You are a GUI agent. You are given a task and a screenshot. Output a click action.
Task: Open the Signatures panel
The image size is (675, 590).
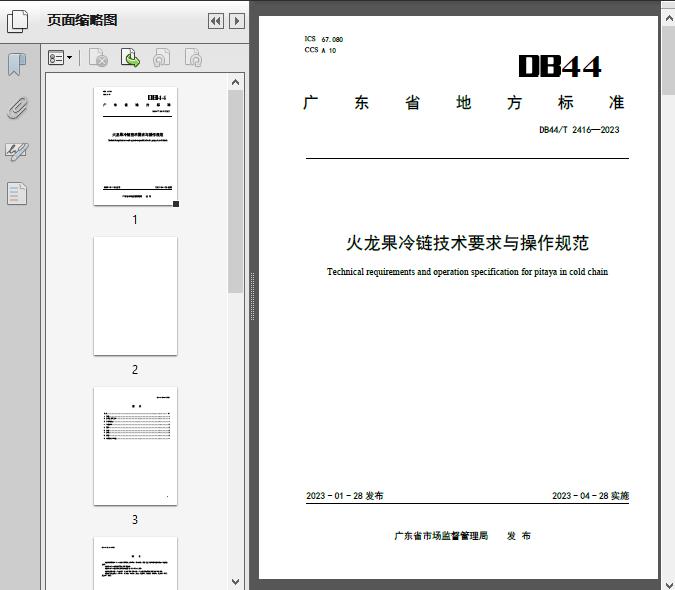17,151
